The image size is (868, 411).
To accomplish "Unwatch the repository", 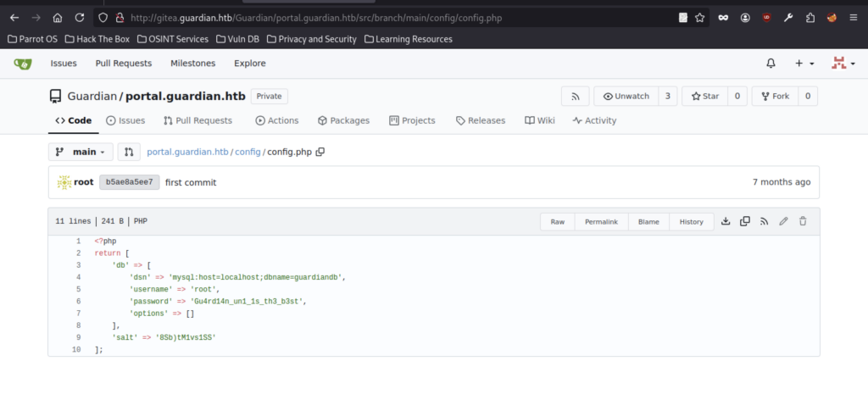I will (625, 97).
